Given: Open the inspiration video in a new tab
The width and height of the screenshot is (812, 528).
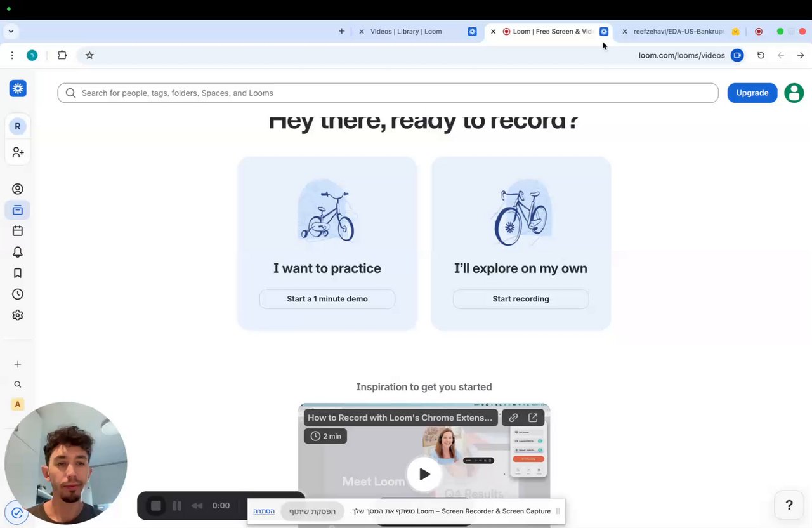Looking at the screenshot, I should pyautogui.click(x=533, y=418).
